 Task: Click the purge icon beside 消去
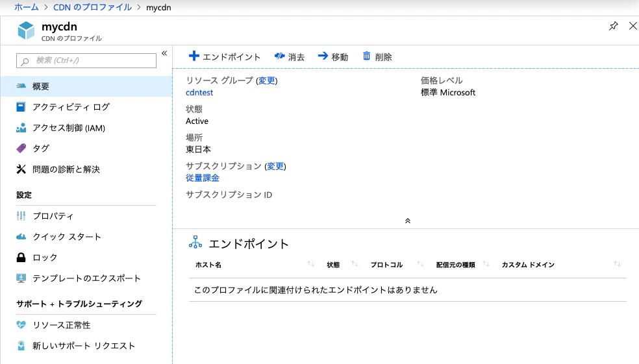point(279,56)
